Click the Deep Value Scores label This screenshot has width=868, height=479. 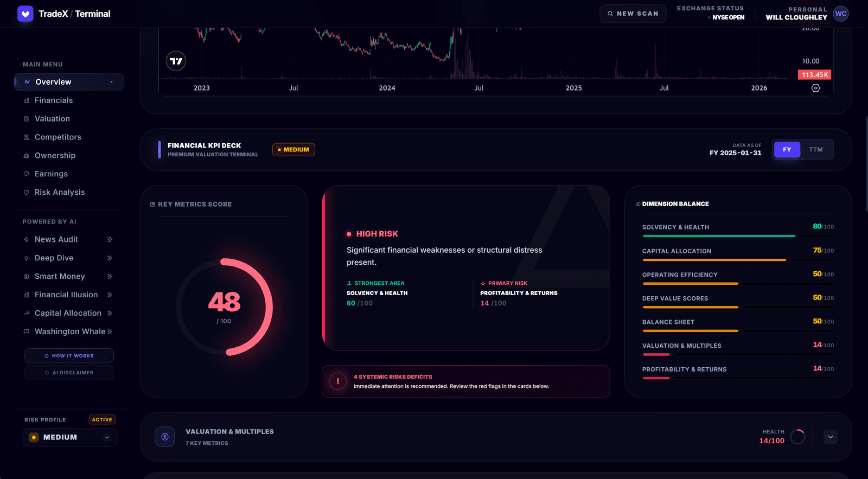(x=675, y=298)
